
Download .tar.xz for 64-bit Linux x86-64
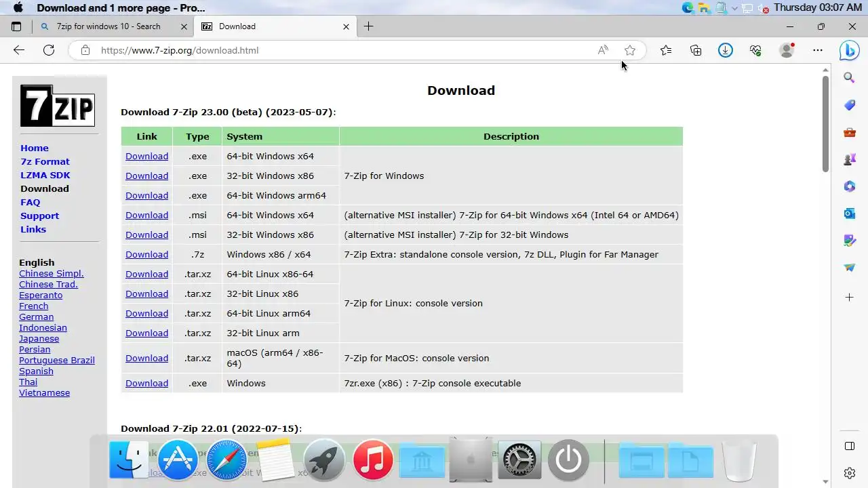pyautogui.click(x=146, y=274)
